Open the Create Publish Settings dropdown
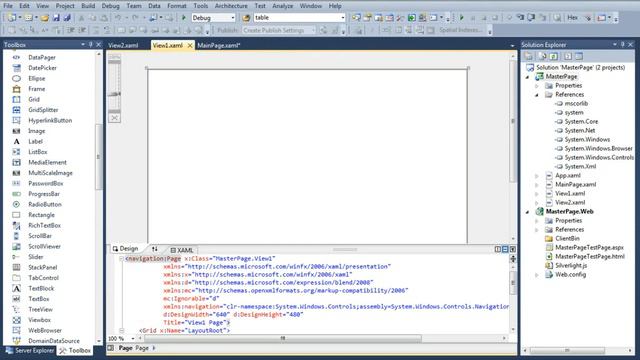Screen dimensions: 640x360 (x=313, y=30)
